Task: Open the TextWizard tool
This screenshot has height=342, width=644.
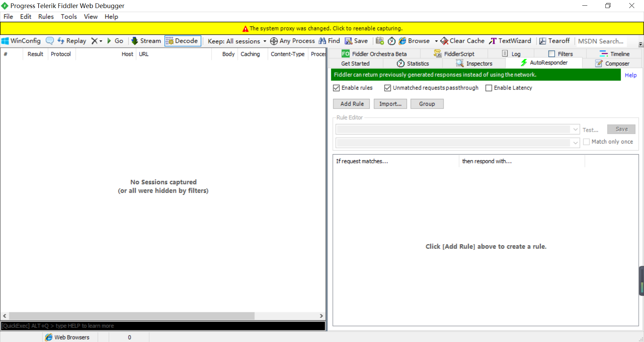Action: click(510, 41)
